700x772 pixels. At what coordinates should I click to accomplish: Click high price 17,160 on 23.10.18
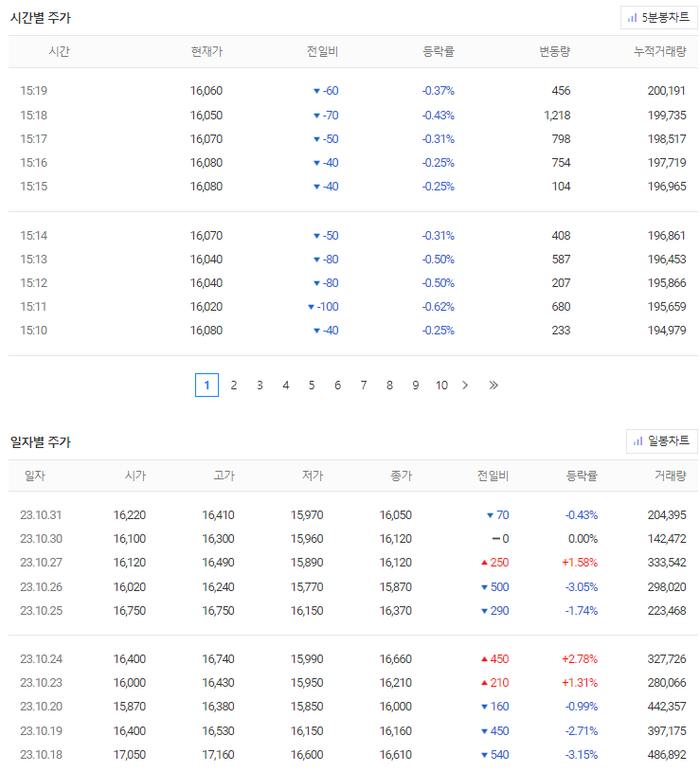point(218,754)
